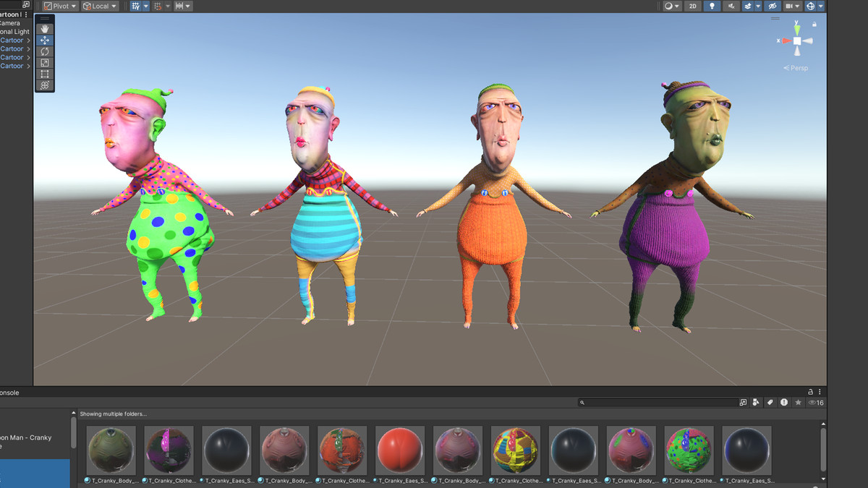Select the purple and black clothes material
This screenshot has width=868, height=488.
click(x=169, y=450)
